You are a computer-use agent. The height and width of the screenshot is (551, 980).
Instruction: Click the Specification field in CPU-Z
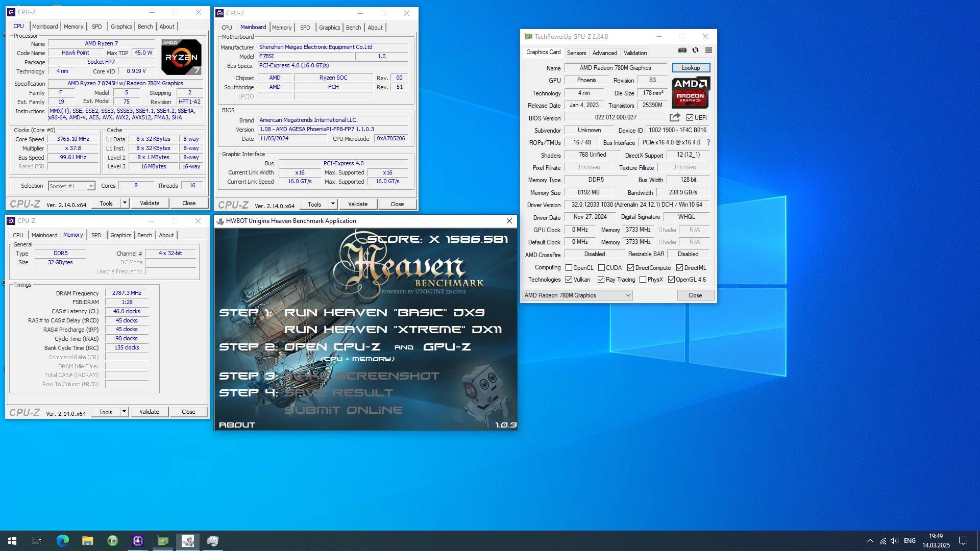(x=125, y=84)
